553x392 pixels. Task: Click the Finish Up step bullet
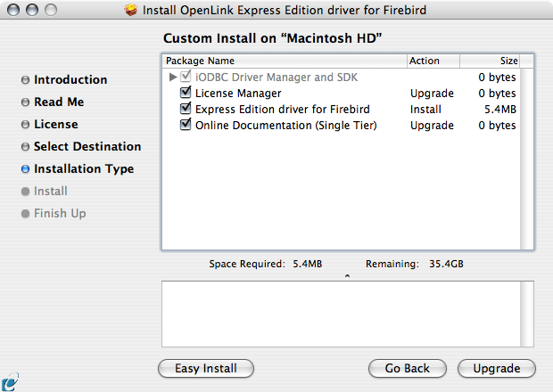point(25,214)
